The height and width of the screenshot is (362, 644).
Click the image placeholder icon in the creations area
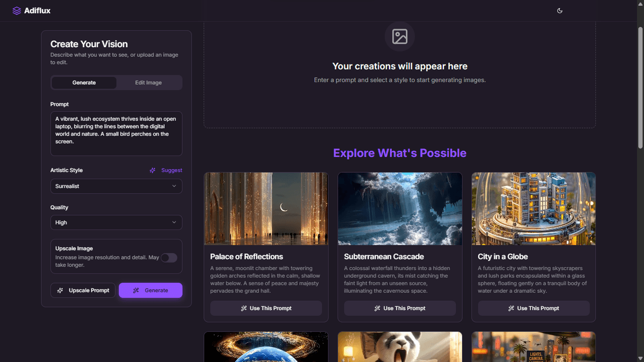pyautogui.click(x=400, y=36)
